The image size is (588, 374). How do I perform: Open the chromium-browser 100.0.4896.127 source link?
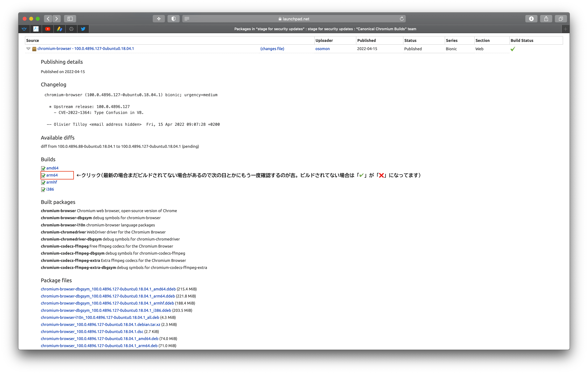tap(86, 49)
